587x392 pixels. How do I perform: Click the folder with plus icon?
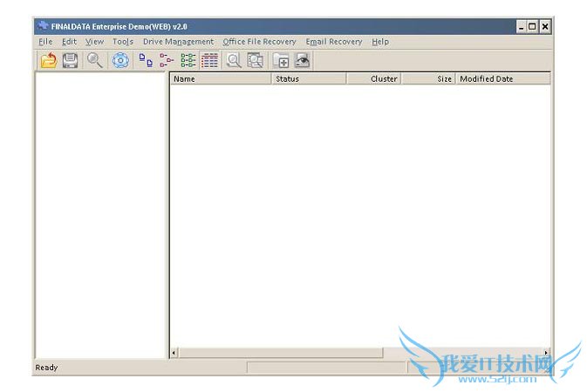[x=281, y=60]
